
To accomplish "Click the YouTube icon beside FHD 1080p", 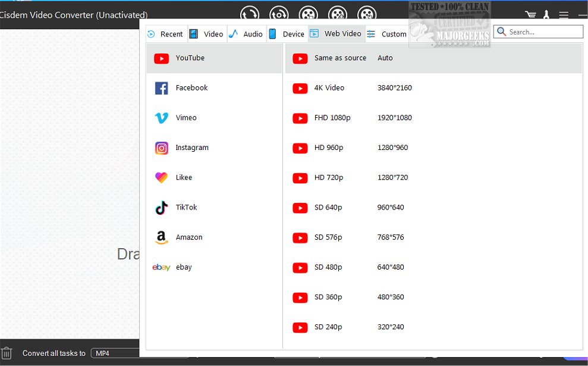I will (x=300, y=118).
